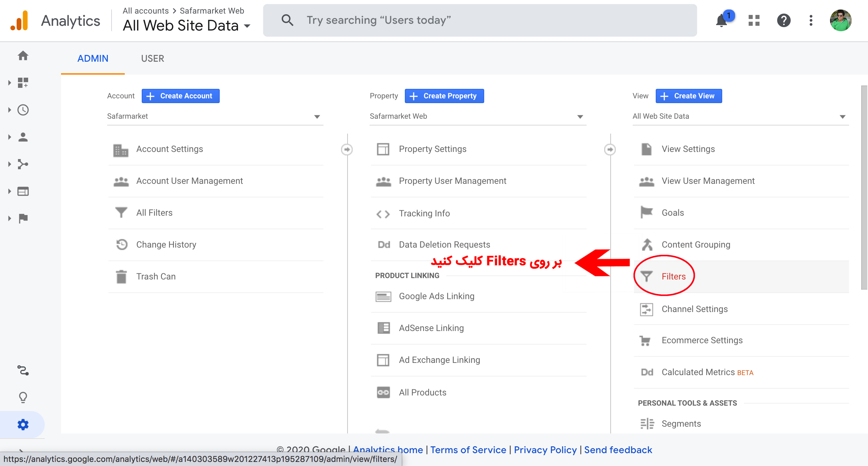Open Acquisition arrows icon in sidebar
Screen dimensions: 868x466
pyautogui.click(x=23, y=164)
